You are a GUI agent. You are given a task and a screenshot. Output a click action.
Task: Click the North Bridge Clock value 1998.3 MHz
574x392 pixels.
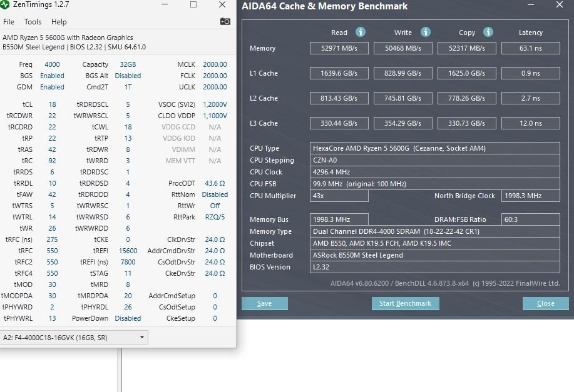click(530, 196)
